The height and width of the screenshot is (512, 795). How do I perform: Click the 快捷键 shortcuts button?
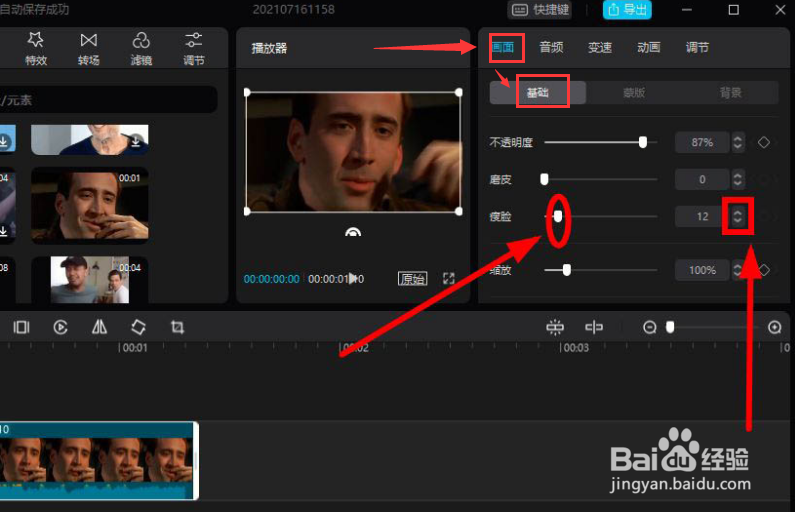(539, 10)
